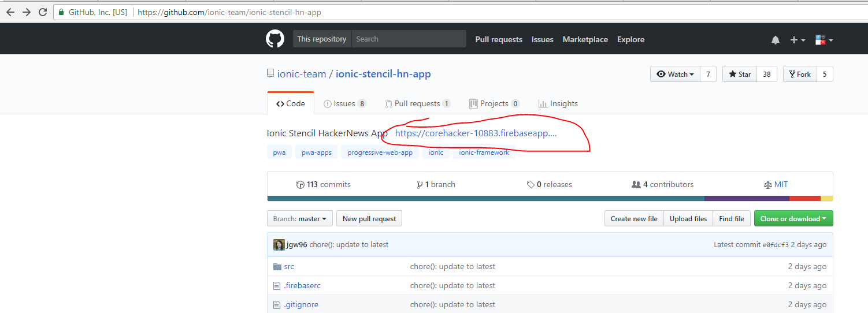The height and width of the screenshot is (313, 868).
Task: Open the commit message in .gitignore row
Action: click(452, 305)
